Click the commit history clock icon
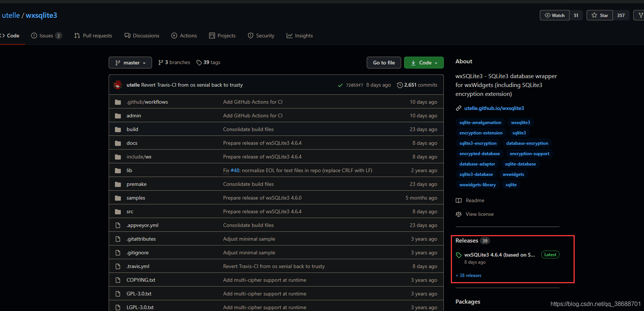 coord(400,85)
